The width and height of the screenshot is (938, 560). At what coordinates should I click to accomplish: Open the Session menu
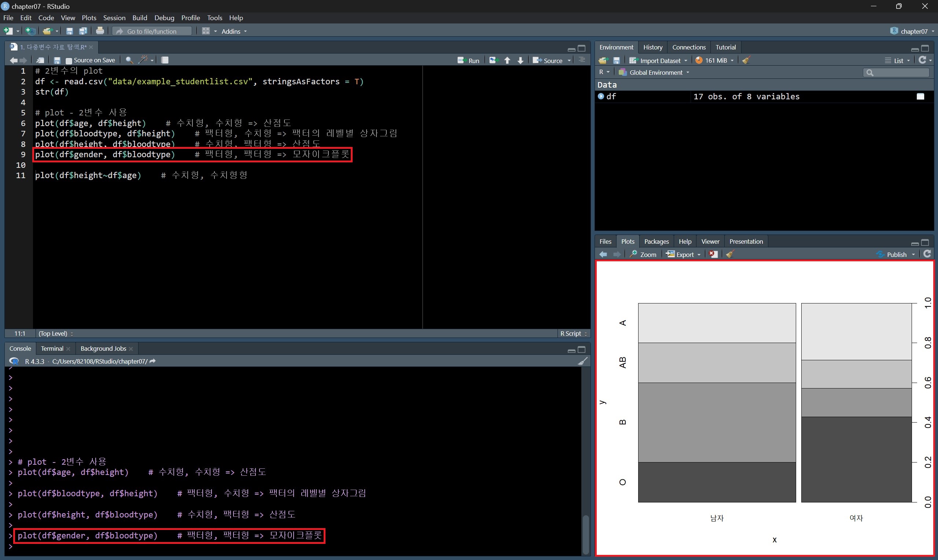pyautogui.click(x=114, y=18)
